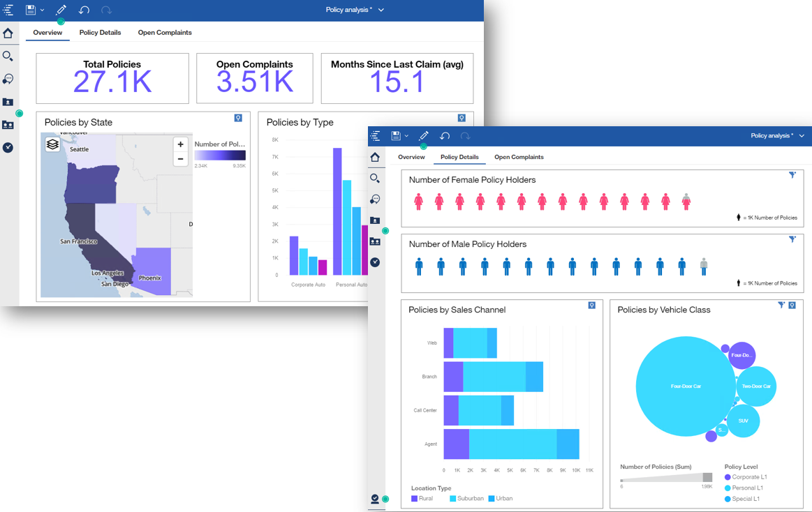
Task: Toggle the Urban legend swatch
Action: tap(492, 499)
